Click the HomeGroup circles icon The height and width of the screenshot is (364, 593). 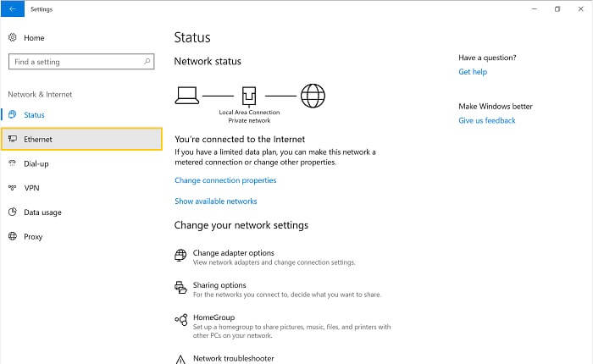tap(181, 320)
